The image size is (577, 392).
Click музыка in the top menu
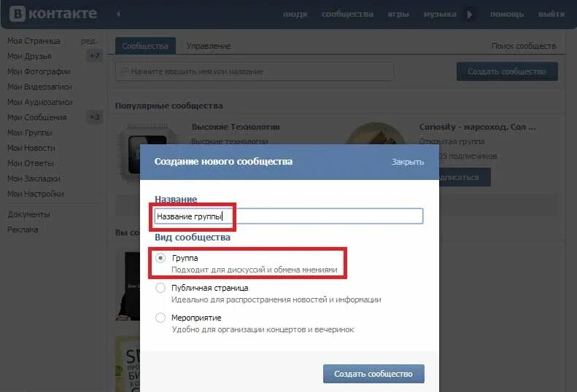pos(440,15)
